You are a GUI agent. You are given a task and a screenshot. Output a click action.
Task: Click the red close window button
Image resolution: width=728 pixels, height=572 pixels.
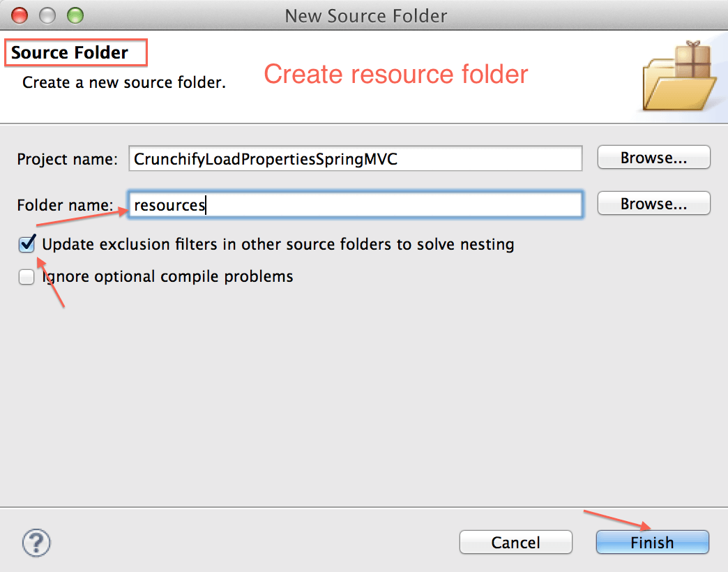(19, 15)
